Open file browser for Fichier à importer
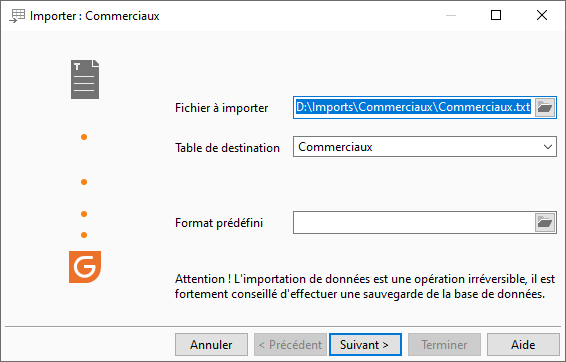566x362 pixels. point(545,107)
